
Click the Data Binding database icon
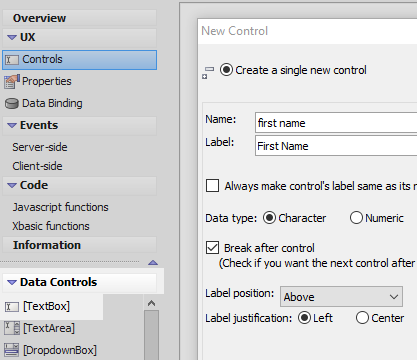(12, 104)
